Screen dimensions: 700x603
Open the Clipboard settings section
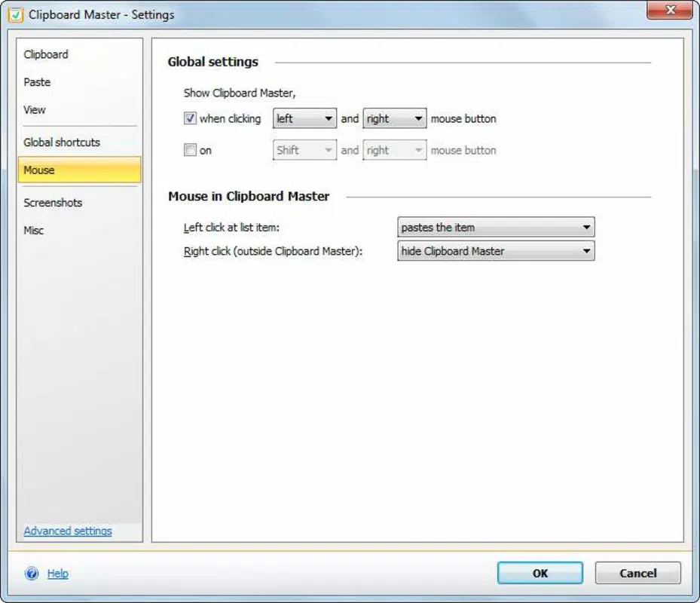79,54
